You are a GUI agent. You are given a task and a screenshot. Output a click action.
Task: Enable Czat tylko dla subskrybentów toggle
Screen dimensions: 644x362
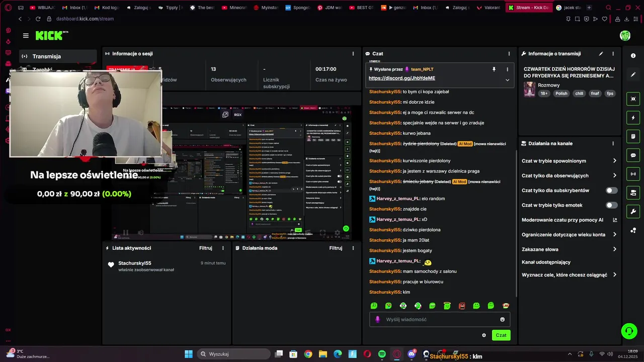tap(611, 191)
